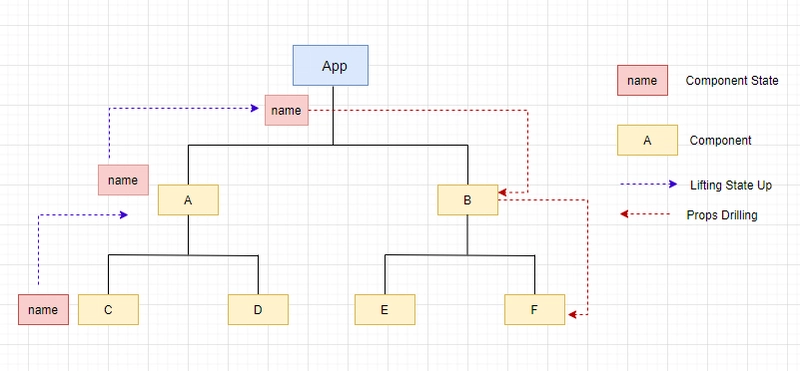
Task: Click the "Component" legend label
Action: [x=720, y=140]
